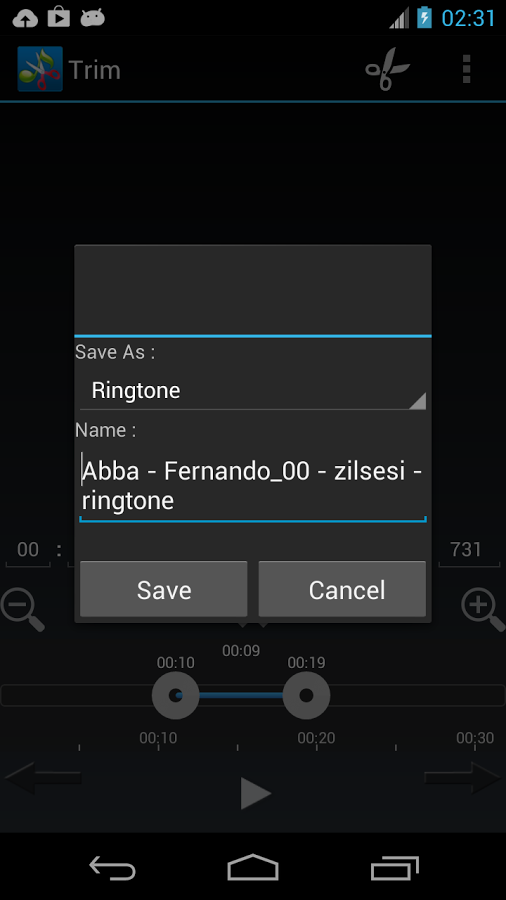
Task: Click the right arrow skip icon
Action: (x=462, y=778)
